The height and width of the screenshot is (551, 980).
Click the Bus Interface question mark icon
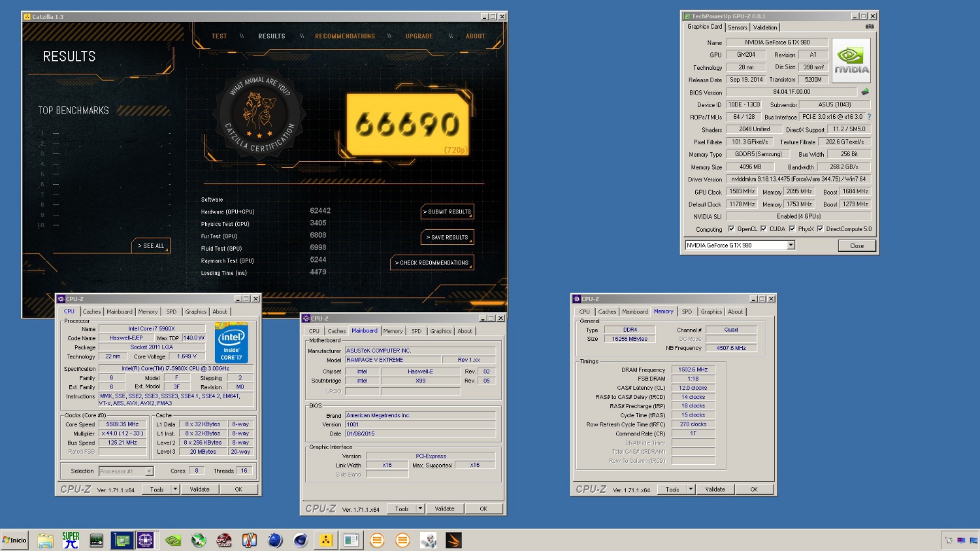(869, 117)
